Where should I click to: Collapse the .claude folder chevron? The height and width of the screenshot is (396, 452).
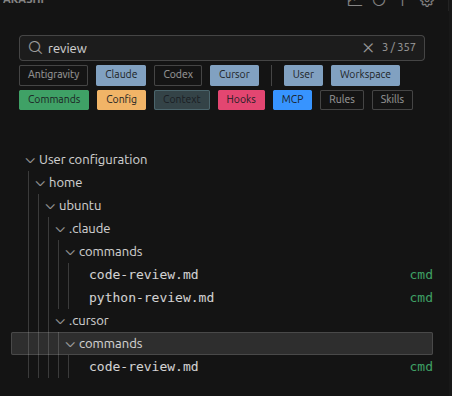point(60,230)
